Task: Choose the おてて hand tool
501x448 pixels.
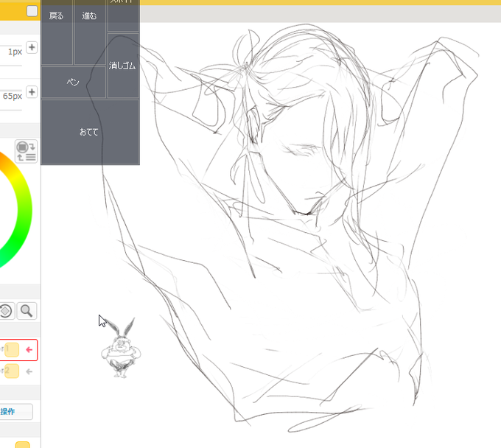Action: 90,132
